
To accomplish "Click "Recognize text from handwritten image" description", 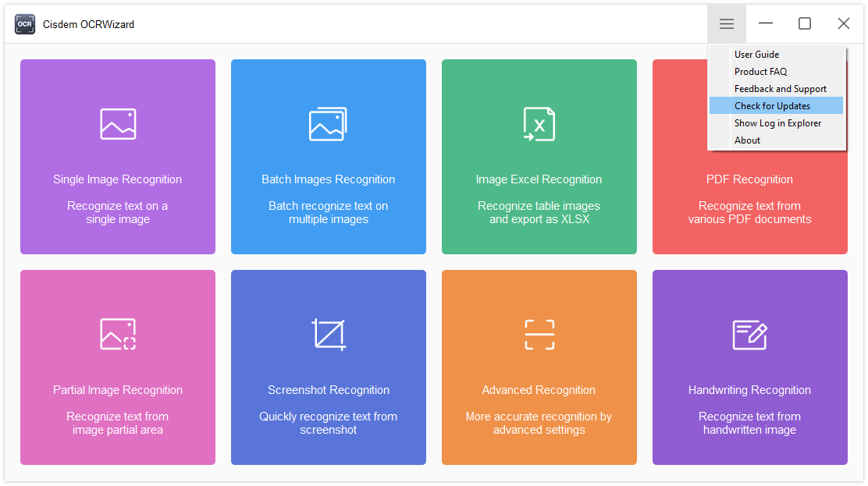I will (749, 423).
